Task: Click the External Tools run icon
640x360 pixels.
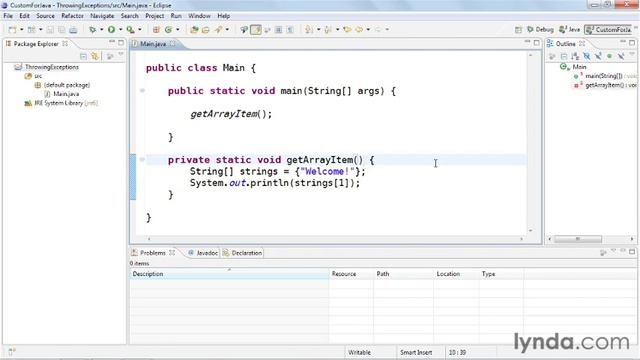Action: click(130, 30)
